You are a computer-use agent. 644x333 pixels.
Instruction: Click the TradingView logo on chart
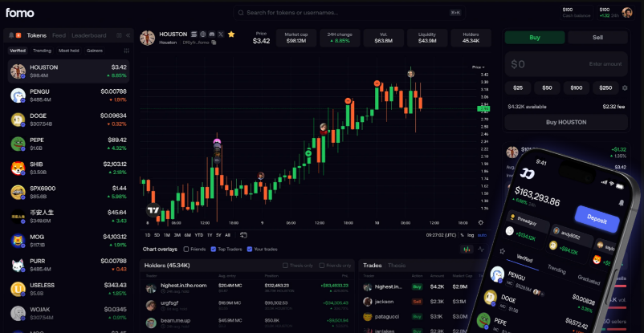tap(153, 209)
